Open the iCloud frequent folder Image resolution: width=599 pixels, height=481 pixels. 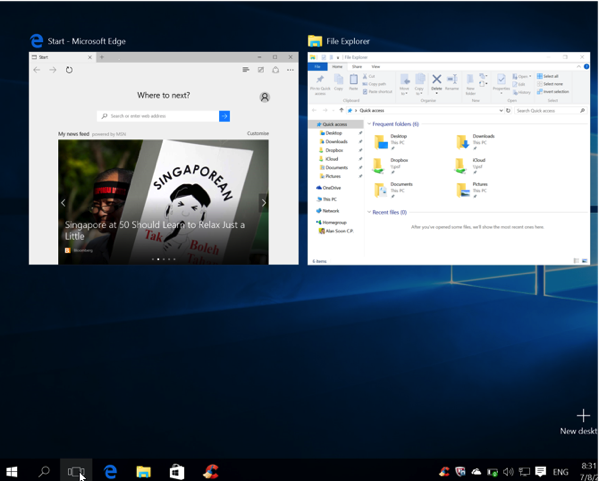pos(471,166)
